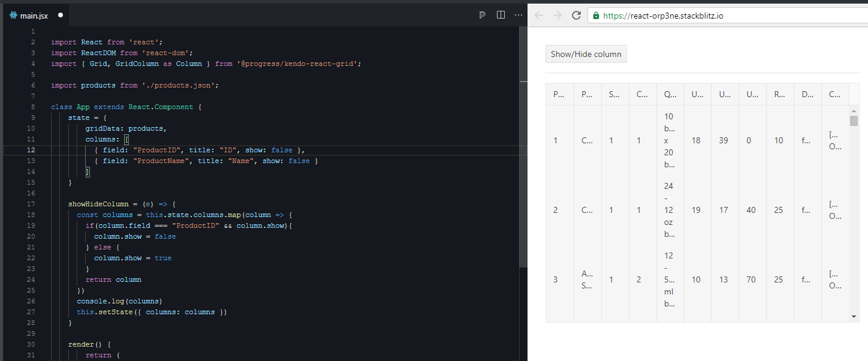
Task: Click the grid vertical scrollbar thumb
Action: click(x=854, y=121)
